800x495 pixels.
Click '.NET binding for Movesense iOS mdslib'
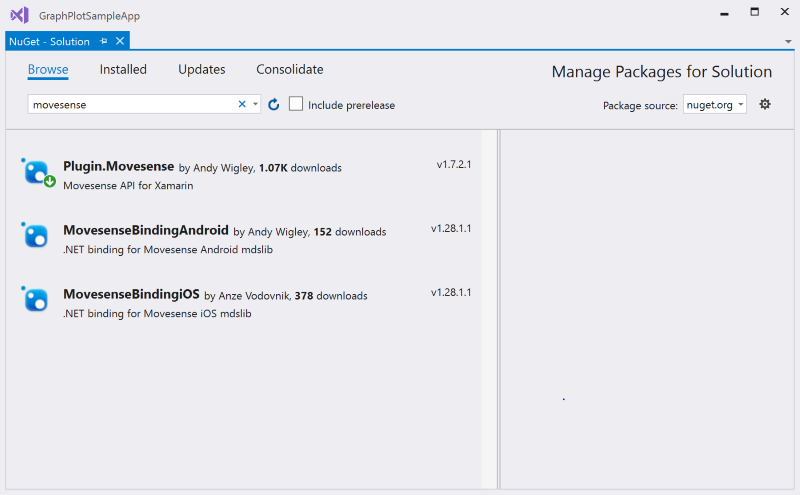point(157,313)
